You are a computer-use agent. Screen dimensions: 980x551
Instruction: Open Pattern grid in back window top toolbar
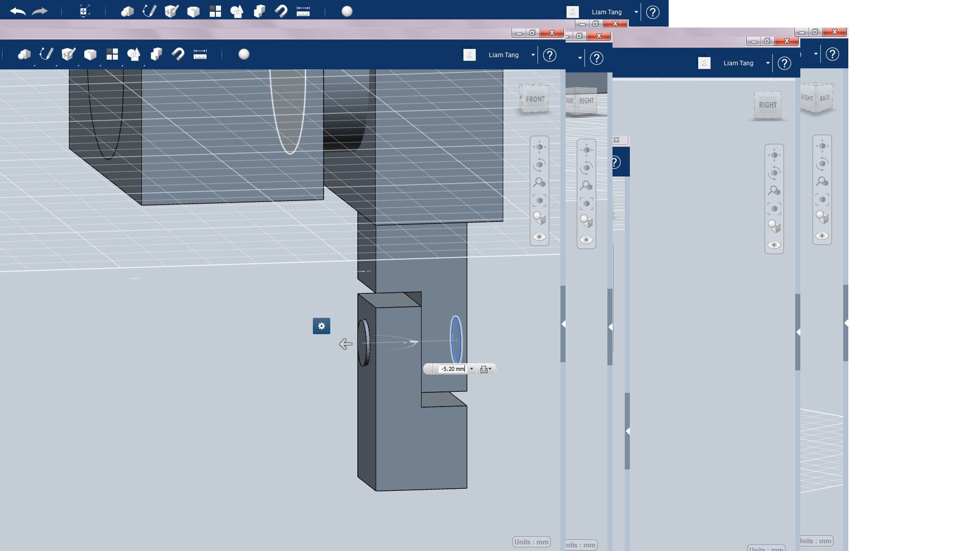(x=215, y=11)
